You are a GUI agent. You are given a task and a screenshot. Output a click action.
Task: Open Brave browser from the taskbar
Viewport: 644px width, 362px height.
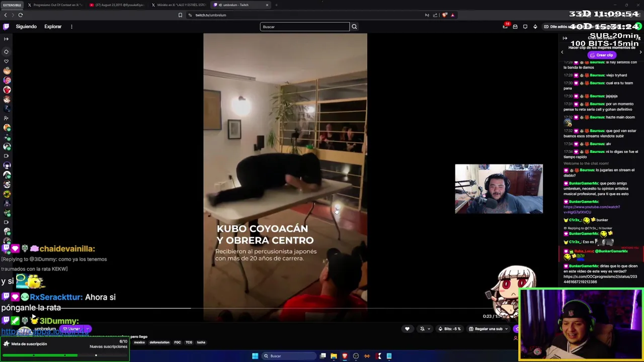[345, 356]
